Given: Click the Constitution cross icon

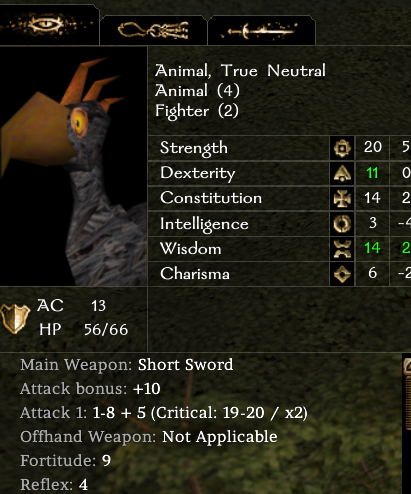Looking at the screenshot, I should pyautogui.click(x=342, y=198).
